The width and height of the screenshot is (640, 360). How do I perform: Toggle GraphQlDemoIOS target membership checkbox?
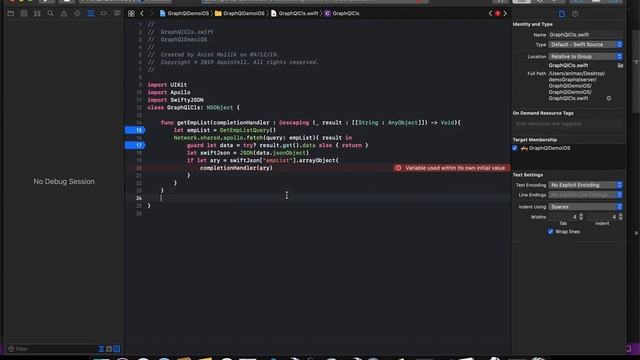pos(515,148)
